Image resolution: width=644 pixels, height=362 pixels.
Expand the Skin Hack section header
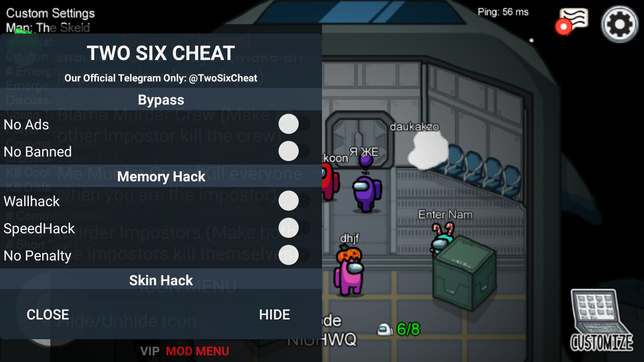point(161,280)
